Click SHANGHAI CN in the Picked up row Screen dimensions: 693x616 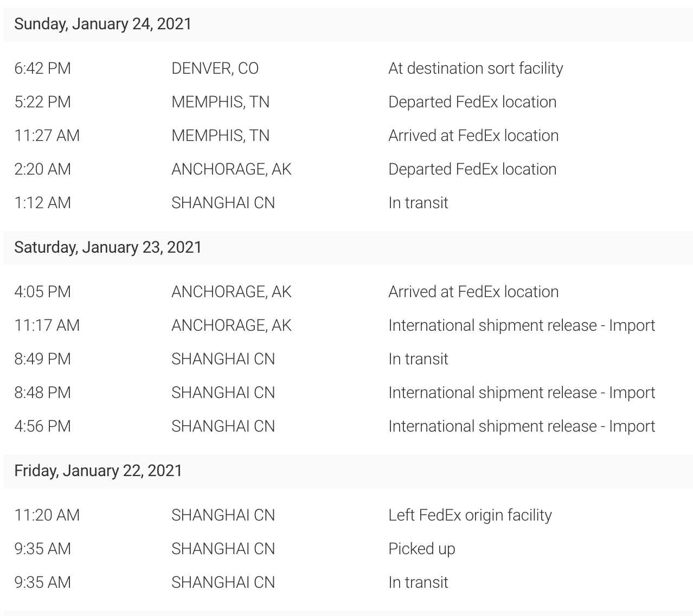pos(223,549)
